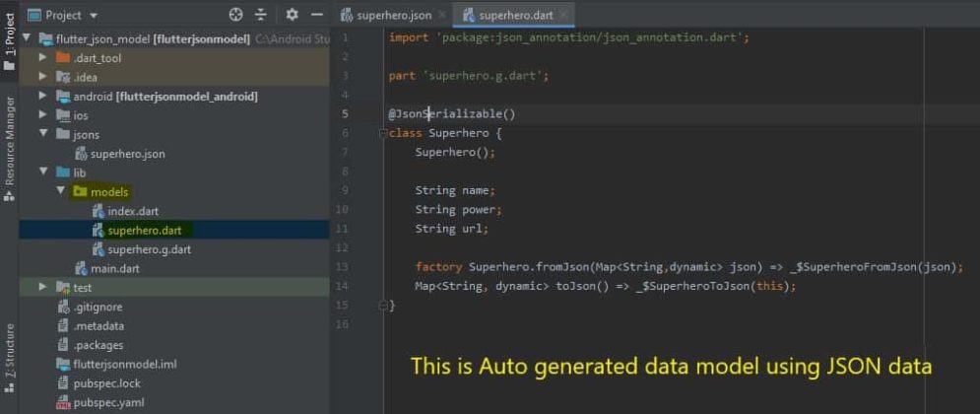Place cursor on @JsonSerializable() annotation
Image resolution: width=980 pixels, height=414 pixels.
[x=452, y=113]
